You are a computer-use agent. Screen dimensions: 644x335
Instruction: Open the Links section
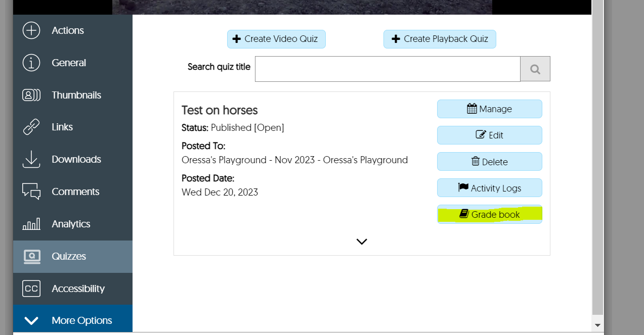coord(73,127)
